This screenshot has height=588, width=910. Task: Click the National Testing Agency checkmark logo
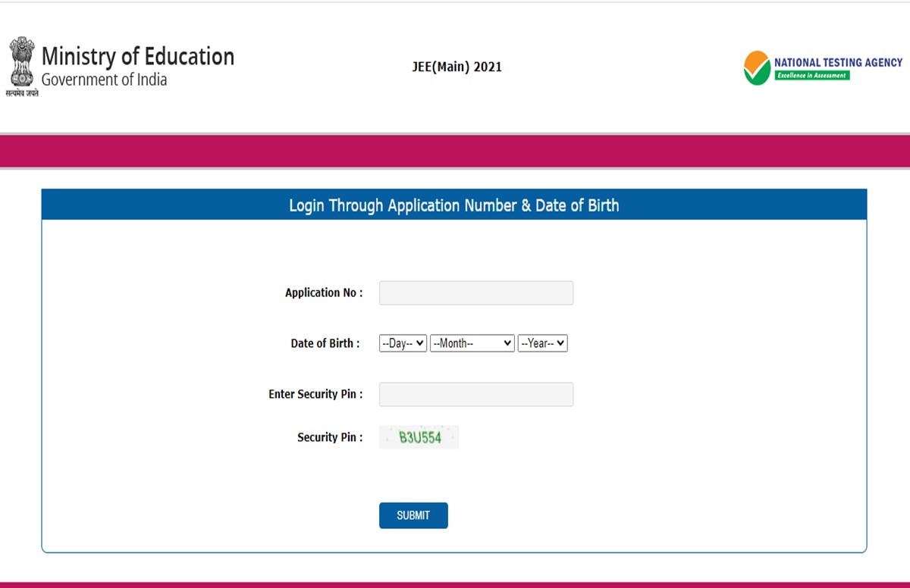(x=757, y=68)
